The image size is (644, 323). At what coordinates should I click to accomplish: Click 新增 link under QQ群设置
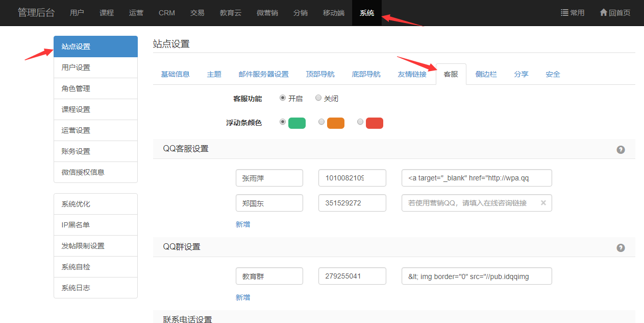coord(243,297)
